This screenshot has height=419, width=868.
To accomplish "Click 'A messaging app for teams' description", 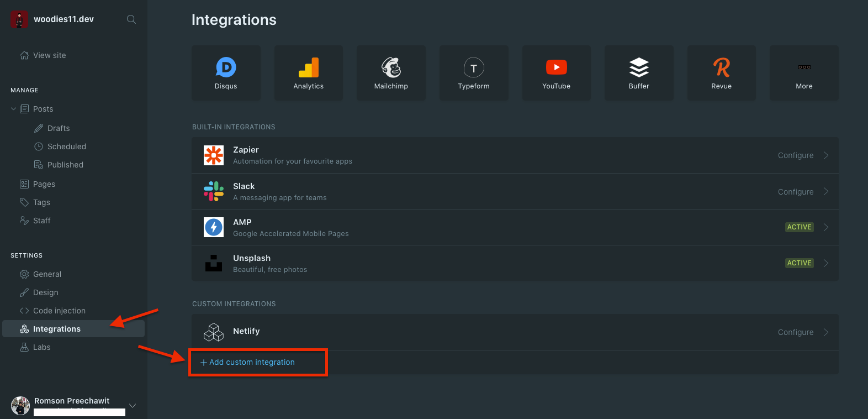I will pos(280,198).
